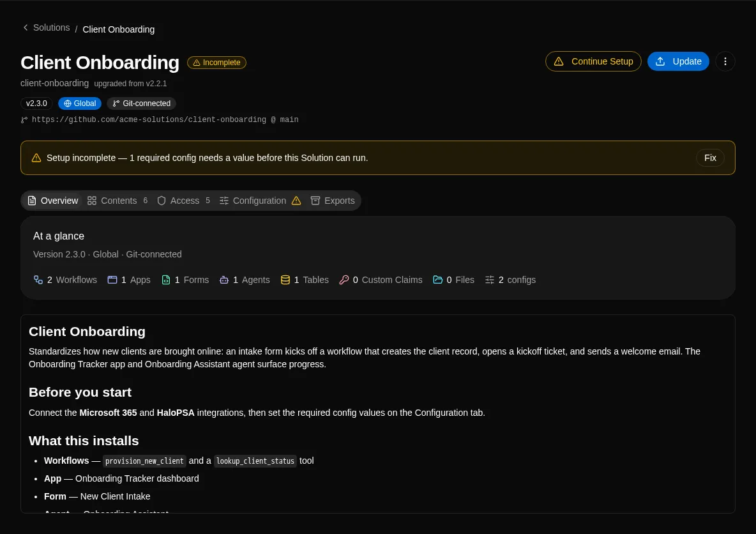756x534 pixels.
Task: Click the Version 2.3.0 summary line
Action: point(107,254)
